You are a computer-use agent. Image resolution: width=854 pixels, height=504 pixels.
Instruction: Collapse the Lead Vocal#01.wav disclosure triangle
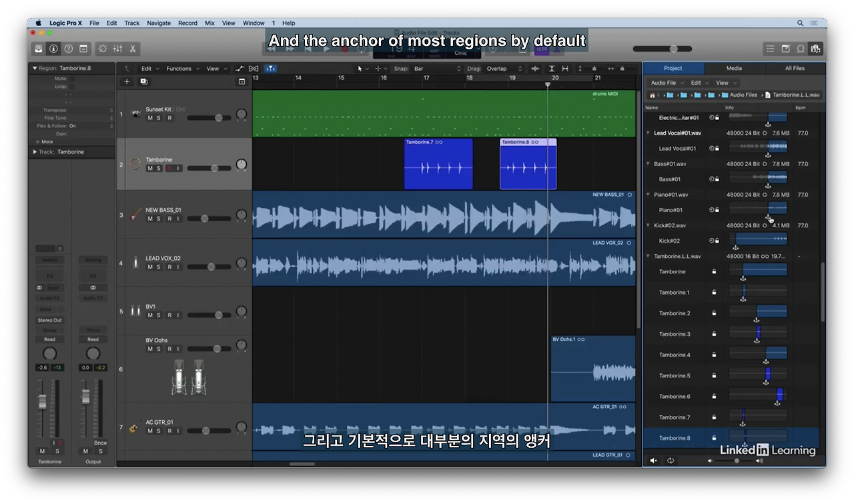coord(648,133)
